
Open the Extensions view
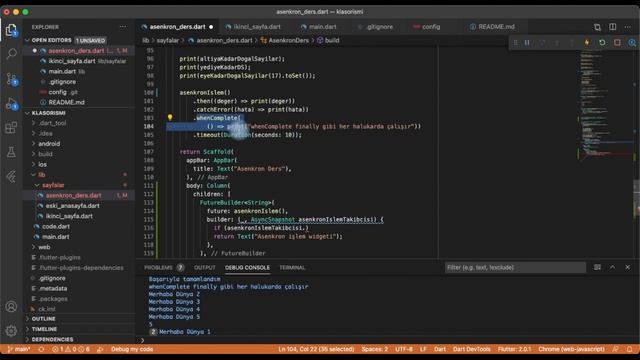tap(11, 128)
